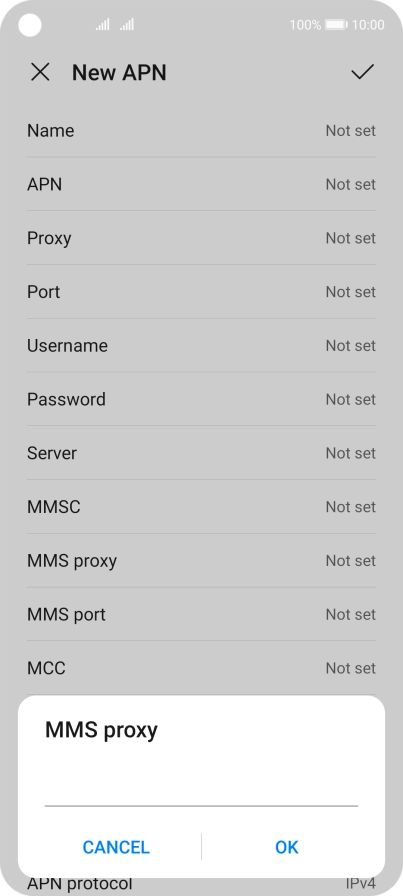Tap the second signal strength icon
The height and width of the screenshot is (896, 403).
127,25
